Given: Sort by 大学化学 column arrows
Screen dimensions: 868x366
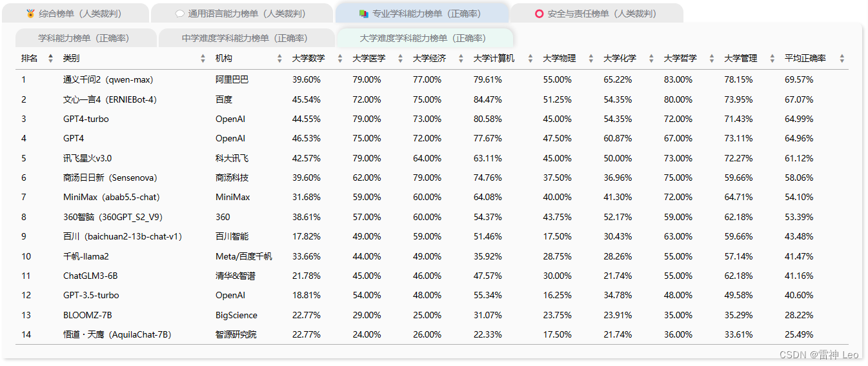Looking at the screenshot, I should click(651, 59).
